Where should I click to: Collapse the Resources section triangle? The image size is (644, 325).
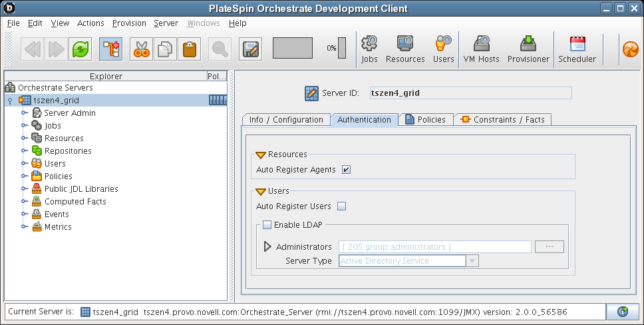coord(261,155)
